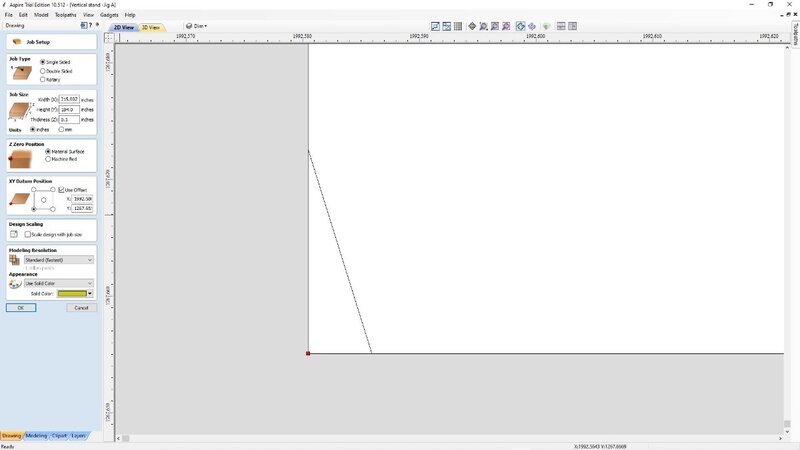Switch to the 2D View tab

tap(123, 27)
